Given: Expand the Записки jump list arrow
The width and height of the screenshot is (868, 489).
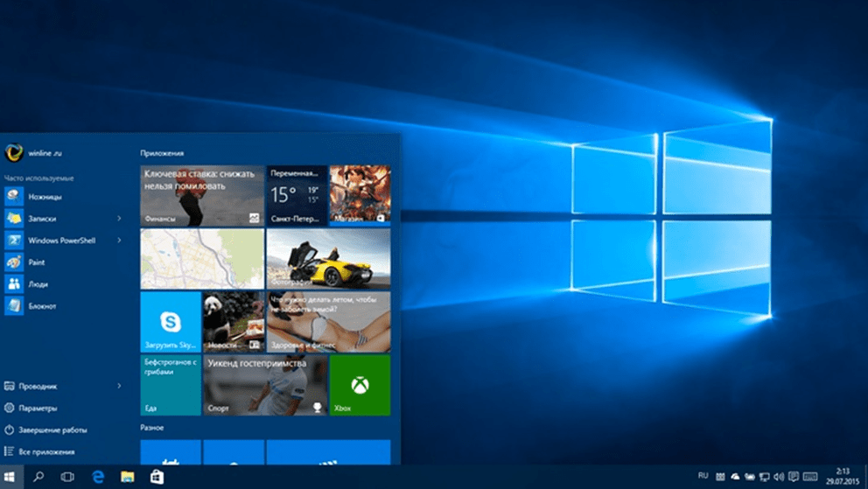Looking at the screenshot, I should click(x=119, y=218).
